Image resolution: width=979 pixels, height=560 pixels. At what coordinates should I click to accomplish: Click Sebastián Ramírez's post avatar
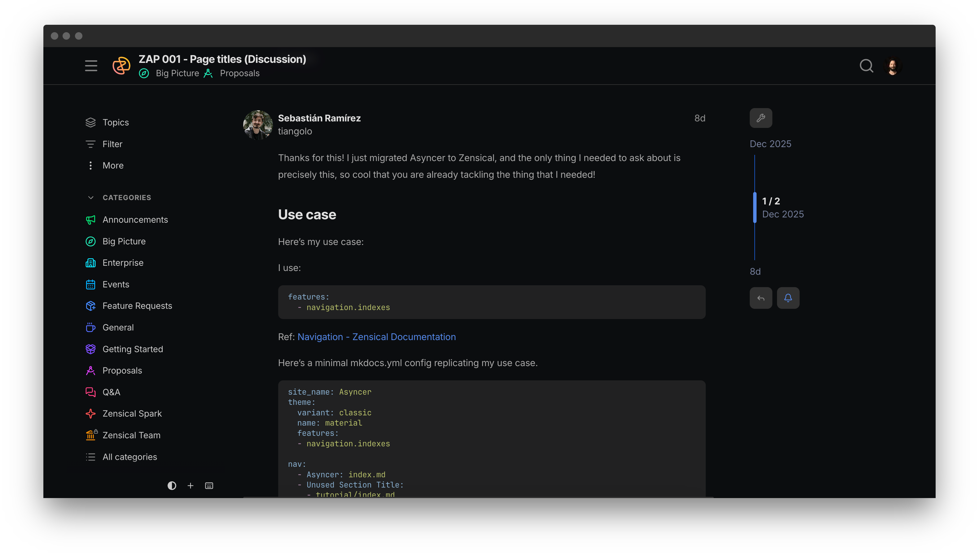(x=258, y=125)
